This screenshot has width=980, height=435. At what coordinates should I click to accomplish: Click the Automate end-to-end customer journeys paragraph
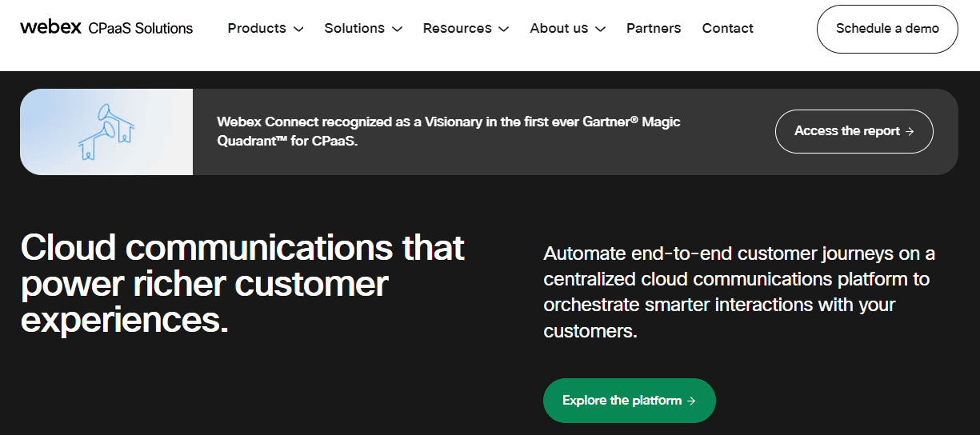(x=739, y=292)
